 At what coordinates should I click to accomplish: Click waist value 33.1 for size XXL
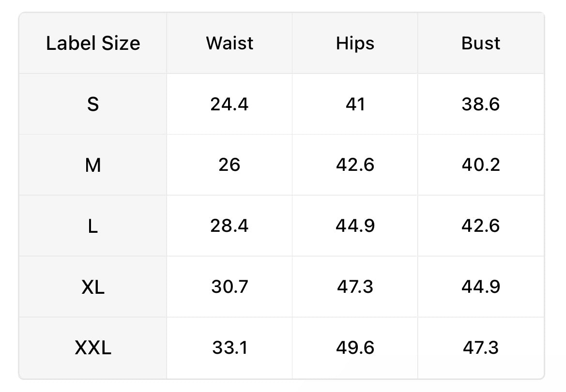click(229, 348)
